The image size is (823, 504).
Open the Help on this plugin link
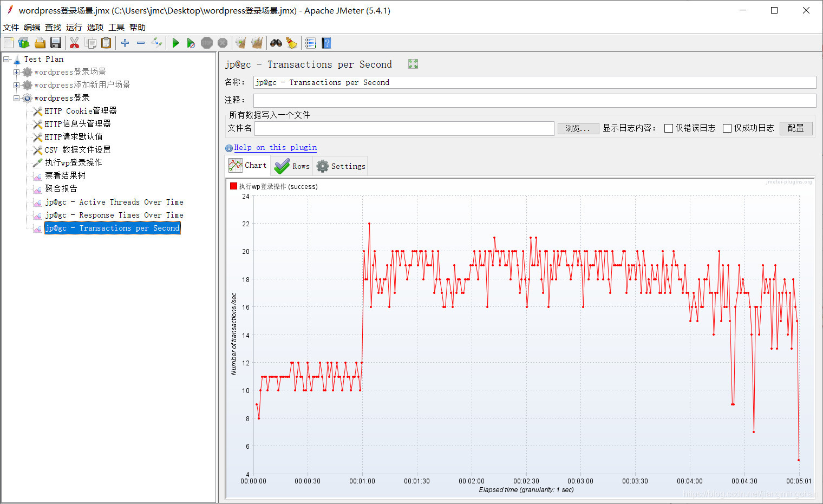coord(276,147)
